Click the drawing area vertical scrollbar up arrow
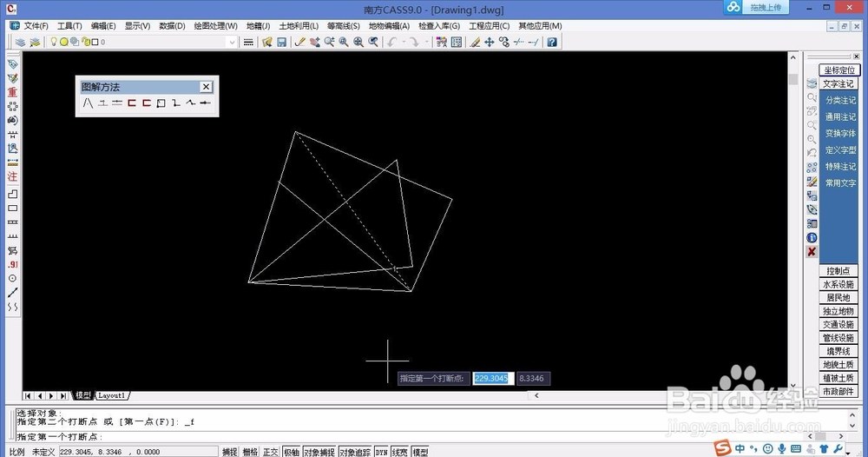868x457 pixels. (792, 57)
